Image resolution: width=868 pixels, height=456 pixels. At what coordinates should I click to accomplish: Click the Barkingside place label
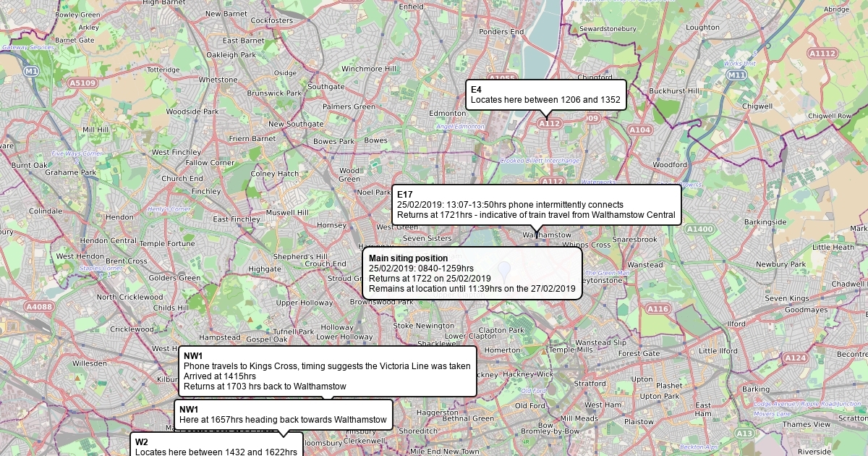(766, 222)
